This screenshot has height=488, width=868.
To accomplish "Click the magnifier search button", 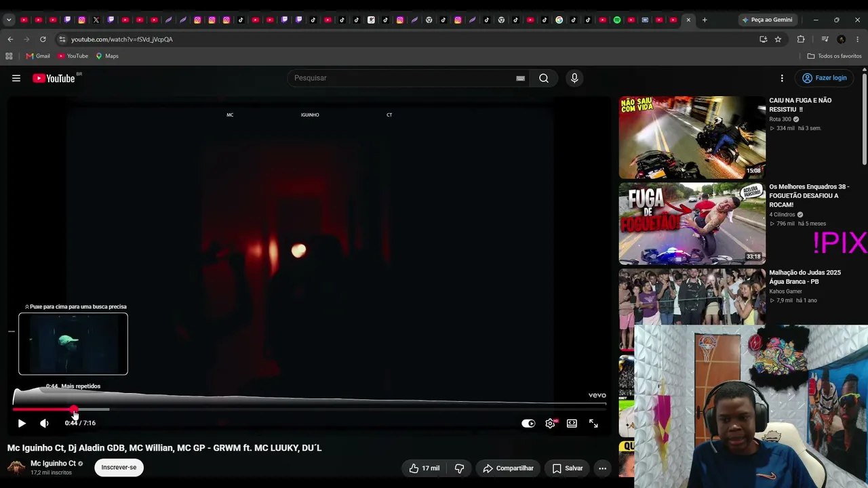I will tap(544, 78).
